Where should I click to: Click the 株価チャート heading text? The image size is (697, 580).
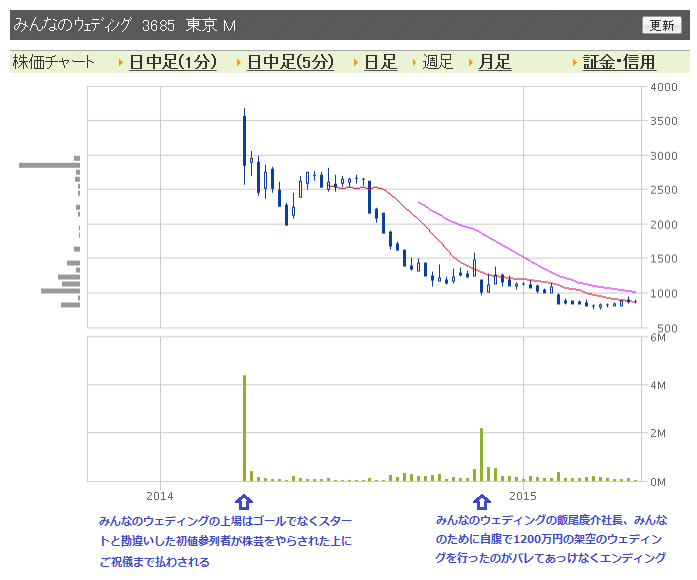54,62
